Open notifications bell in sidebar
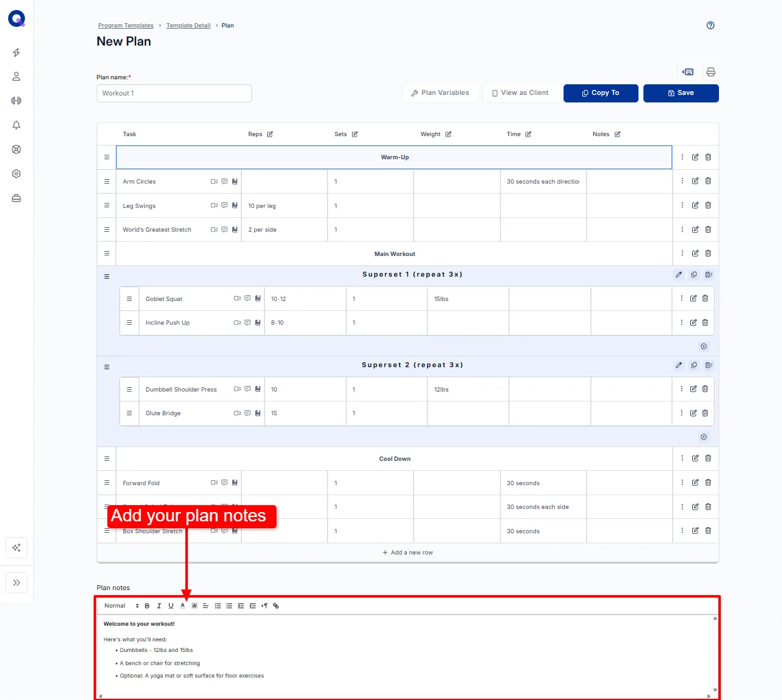 [16, 125]
